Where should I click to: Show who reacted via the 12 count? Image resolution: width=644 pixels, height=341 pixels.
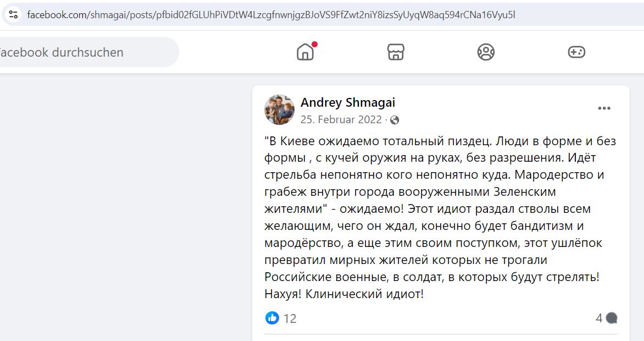coord(290,318)
